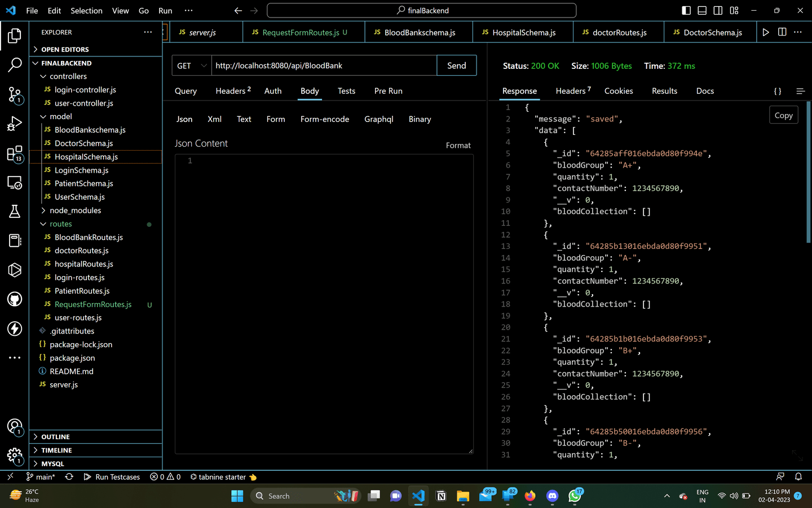The image size is (812, 508).
Task: Expand the MYSQL section
Action: click(96, 463)
